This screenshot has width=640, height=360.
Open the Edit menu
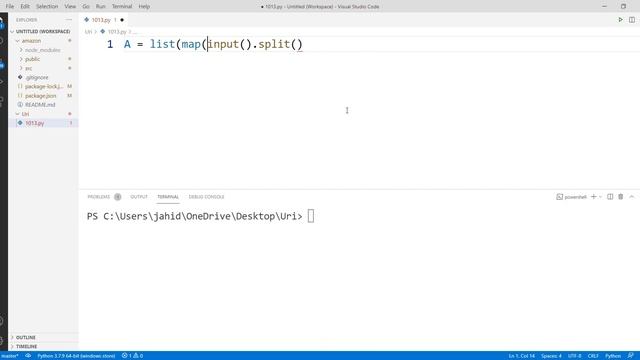click(x=25, y=7)
